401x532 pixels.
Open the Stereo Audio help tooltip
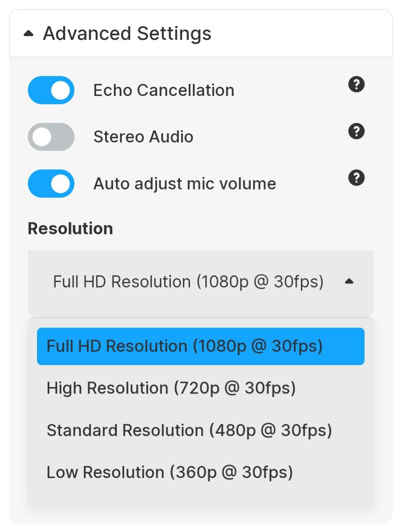pyautogui.click(x=356, y=131)
